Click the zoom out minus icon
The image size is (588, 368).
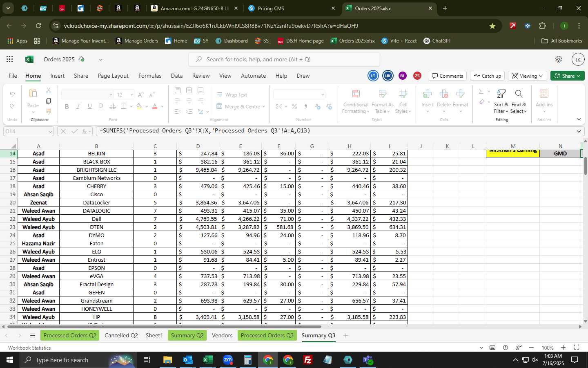point(531,348)
